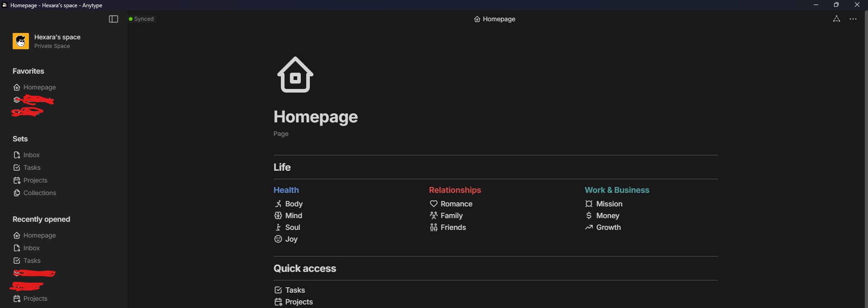Open the three-dots more options menu
This screenshot has height=308, width=868.
point(853,19)
